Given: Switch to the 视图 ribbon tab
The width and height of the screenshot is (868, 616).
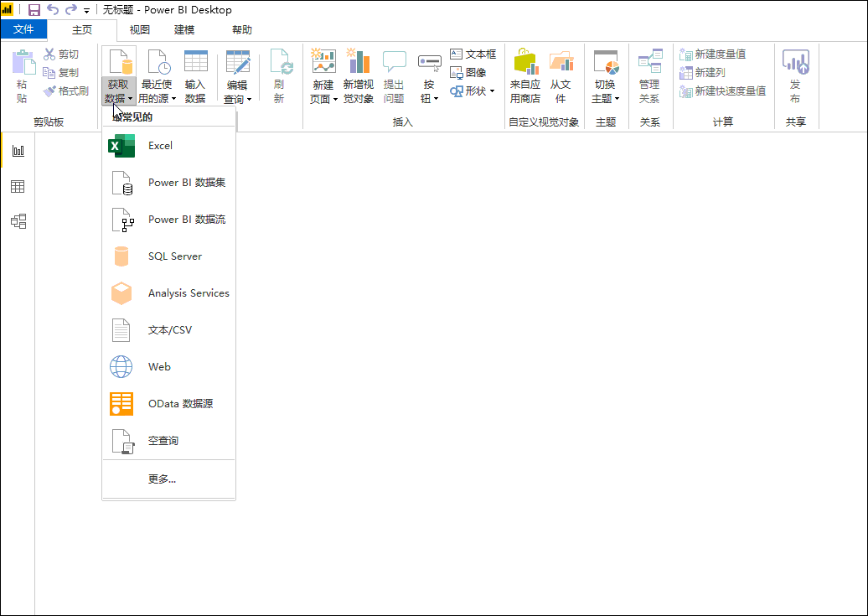Looking at the screenshot, I should click(139, 30).
